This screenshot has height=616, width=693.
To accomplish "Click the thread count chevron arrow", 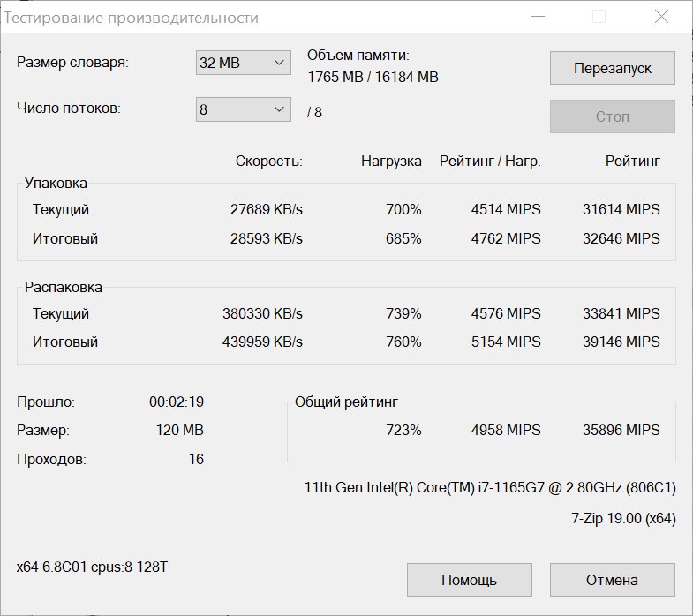I will point(279,109).
